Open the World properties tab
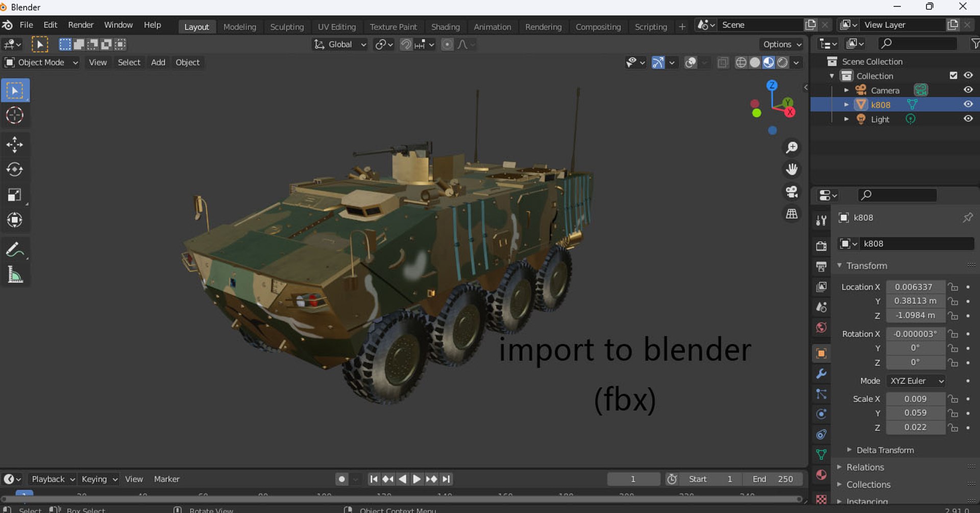 821,328
